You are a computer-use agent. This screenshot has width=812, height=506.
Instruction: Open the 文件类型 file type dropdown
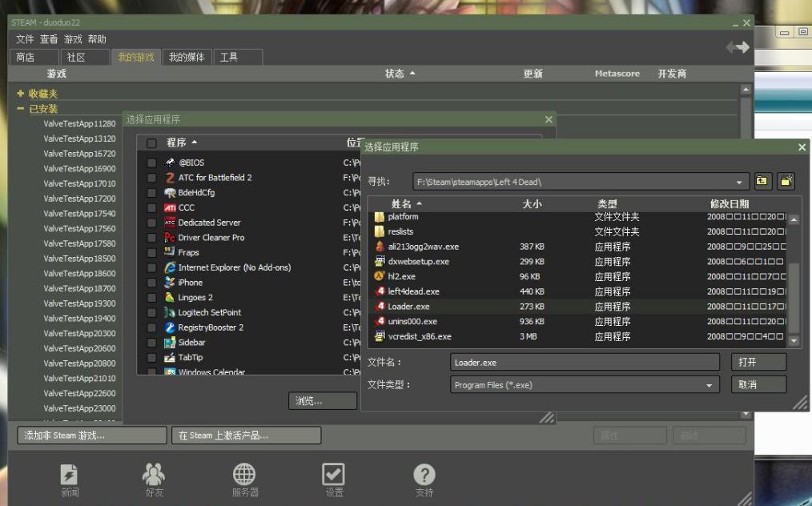[708, 384]
